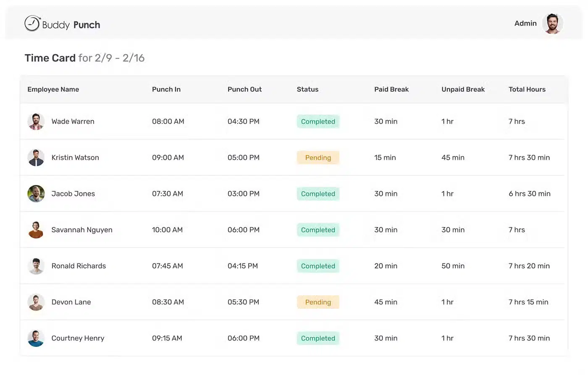Select Jacob Jones's avatar picture

[x=36, y=193]
